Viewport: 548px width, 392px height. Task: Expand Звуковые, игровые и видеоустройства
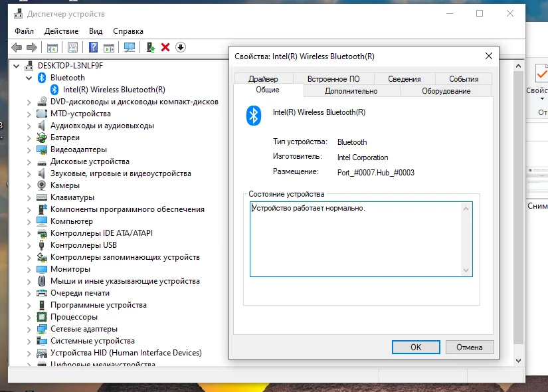(x=29, y=173)
